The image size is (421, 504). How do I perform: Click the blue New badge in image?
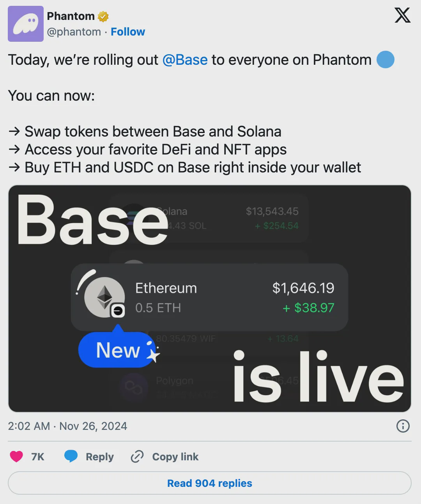click(x=117, y=350)
